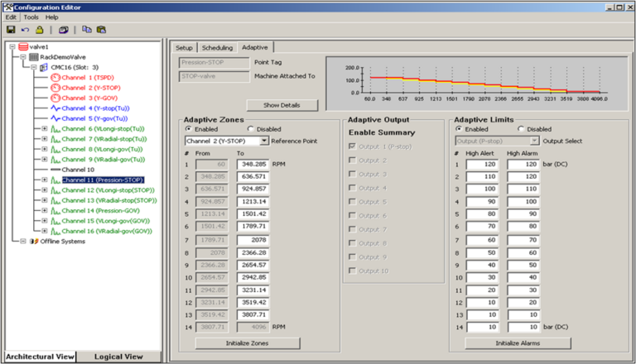Click the RackDemoValve rack icon

tap(34, 57)
